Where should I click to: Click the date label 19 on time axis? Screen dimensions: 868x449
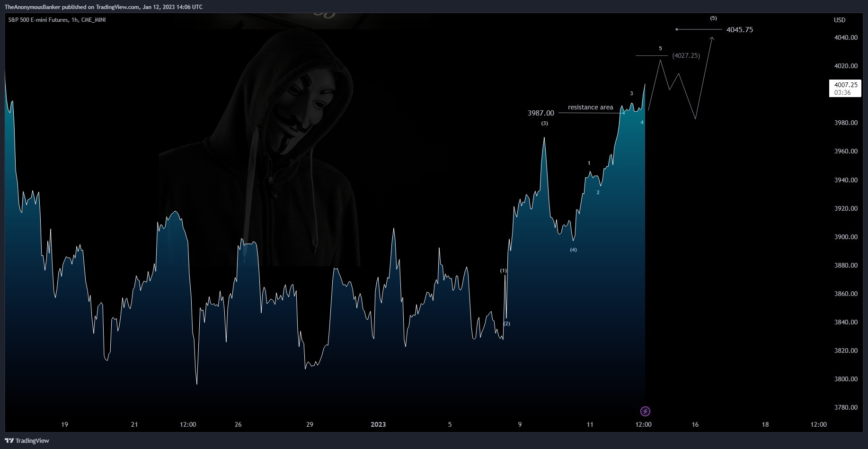pyautogui.click(x=64, y=424)
